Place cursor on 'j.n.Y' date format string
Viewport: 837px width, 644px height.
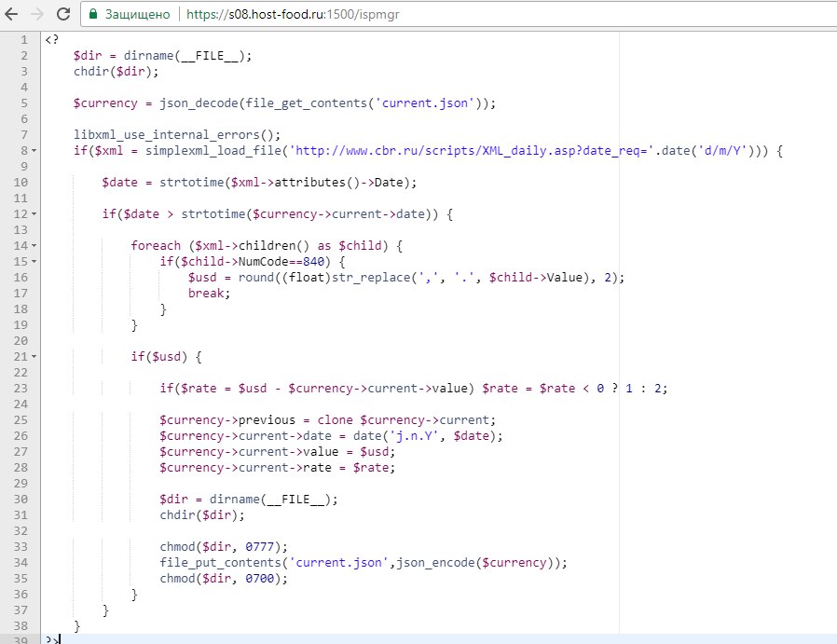(x=414, y=436)
